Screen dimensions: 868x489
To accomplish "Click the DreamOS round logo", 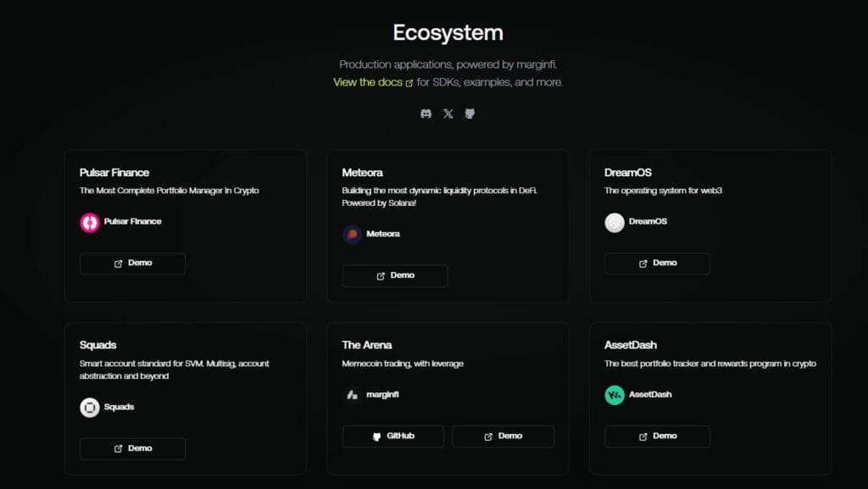I will [x=615, y=222].
